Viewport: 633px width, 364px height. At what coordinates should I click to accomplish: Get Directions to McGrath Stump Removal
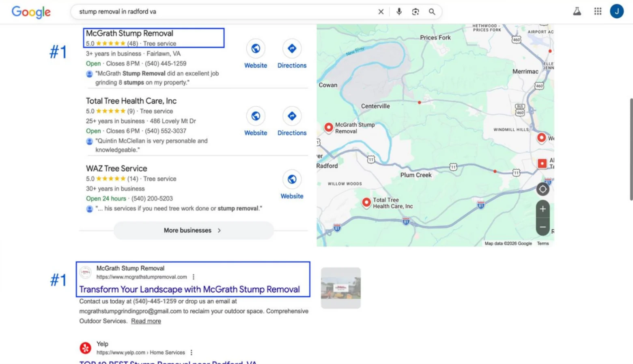[292, 49]
